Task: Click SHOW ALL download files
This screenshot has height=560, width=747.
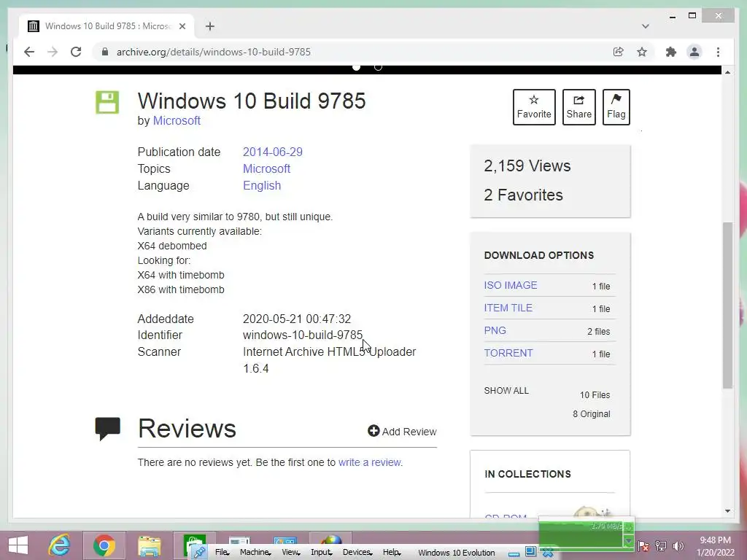Action: (x=506, y=391)
